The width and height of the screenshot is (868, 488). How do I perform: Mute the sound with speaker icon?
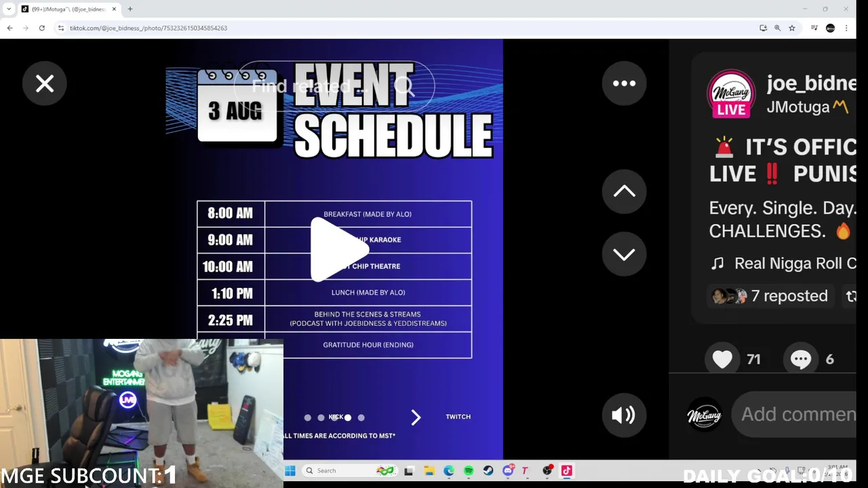[x=624, y=415]
